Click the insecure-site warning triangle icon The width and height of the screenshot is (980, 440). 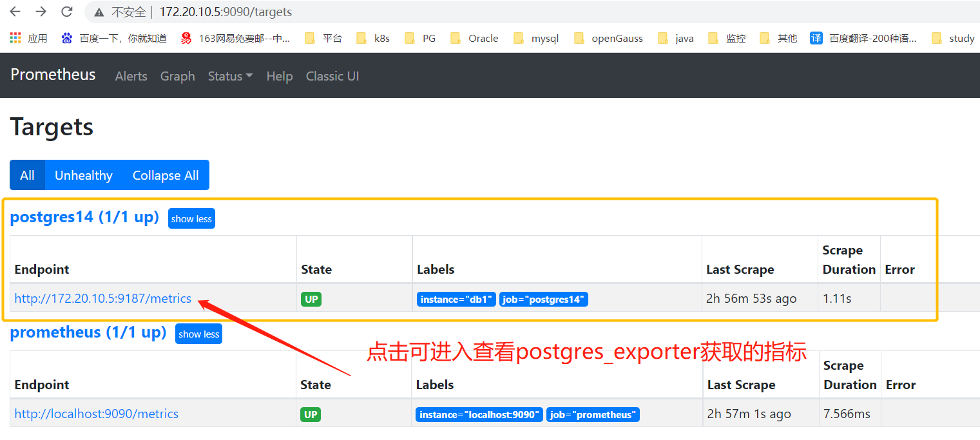click(x=99, y=12)
